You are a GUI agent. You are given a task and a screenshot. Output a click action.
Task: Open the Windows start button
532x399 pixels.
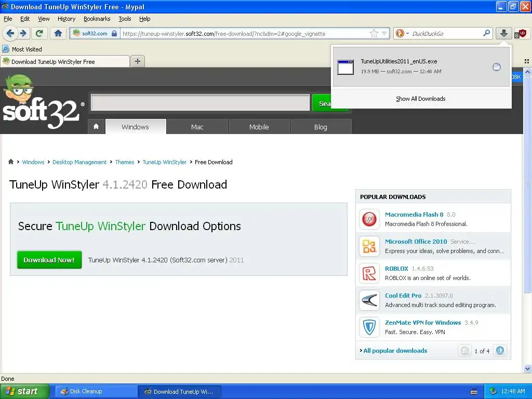(24, 391)
